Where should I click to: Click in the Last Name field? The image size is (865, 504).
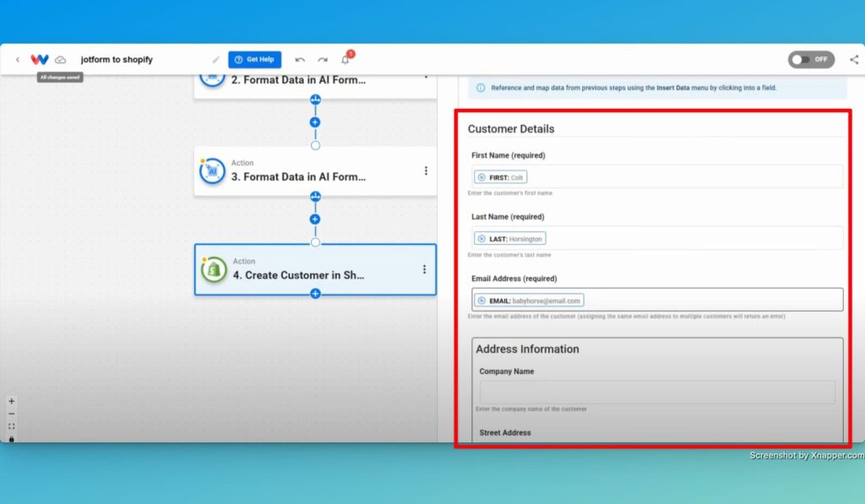click(x=657, y=238)
